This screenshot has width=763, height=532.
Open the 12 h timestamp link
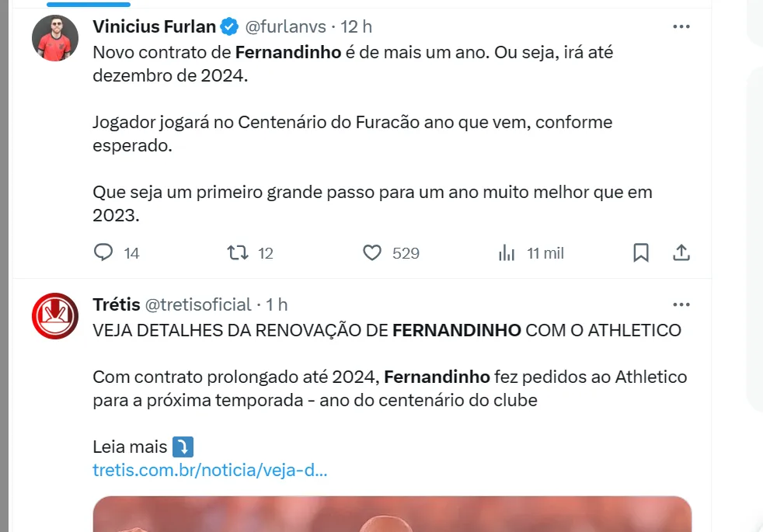tap(357, 26)
